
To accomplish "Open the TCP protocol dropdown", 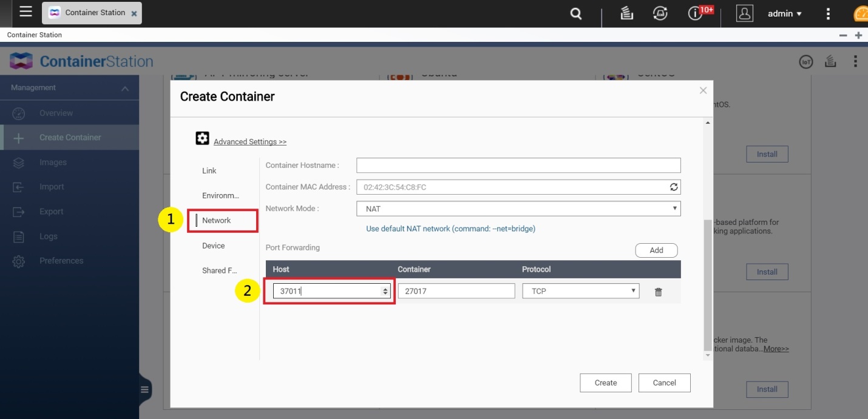I will pos(581,291).
